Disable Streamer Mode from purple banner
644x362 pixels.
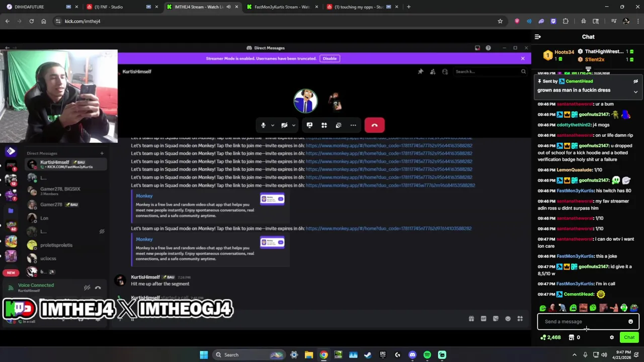[330, 58]
